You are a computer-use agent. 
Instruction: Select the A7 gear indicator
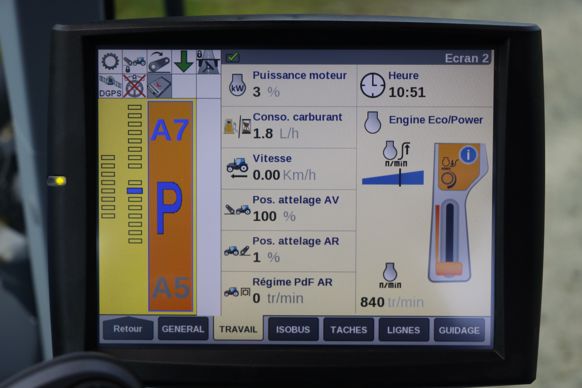click(x=170, y=130)
